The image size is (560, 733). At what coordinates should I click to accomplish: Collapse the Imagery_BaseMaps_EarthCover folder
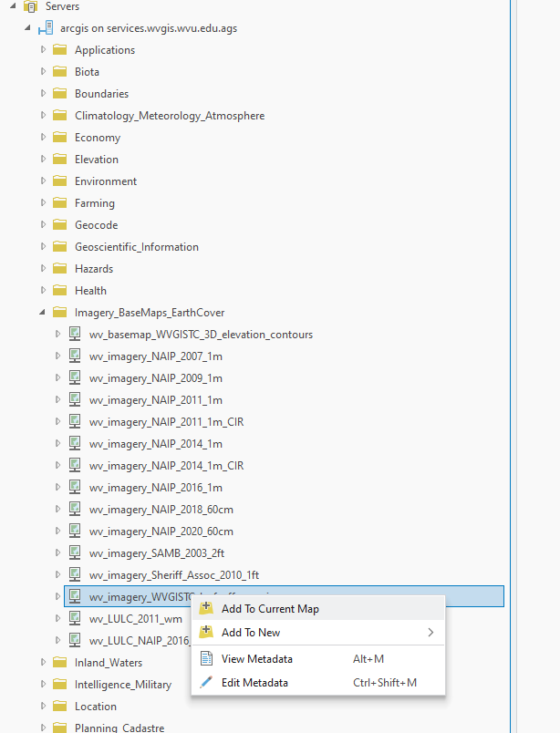pyautogui.click(x=43, y=312)
